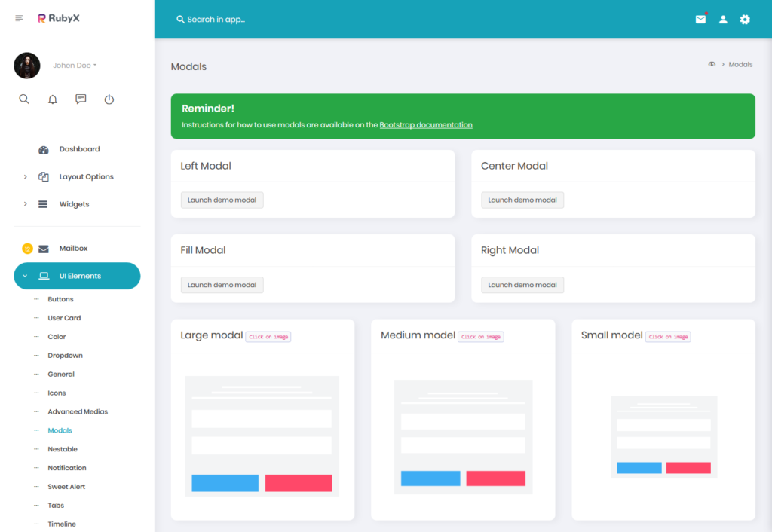Click the user profile icon in top bar
Screen dimensions: 772x532
[723, 20]
